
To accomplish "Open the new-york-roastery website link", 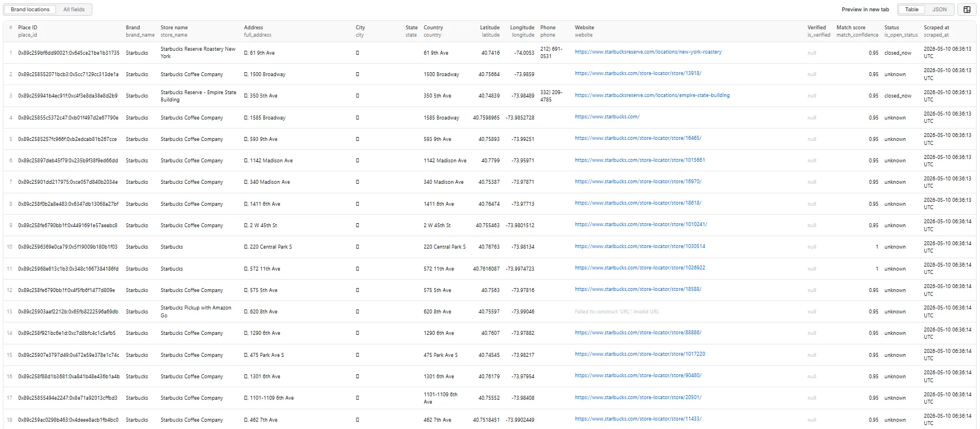I will click(x=648, y=52).
